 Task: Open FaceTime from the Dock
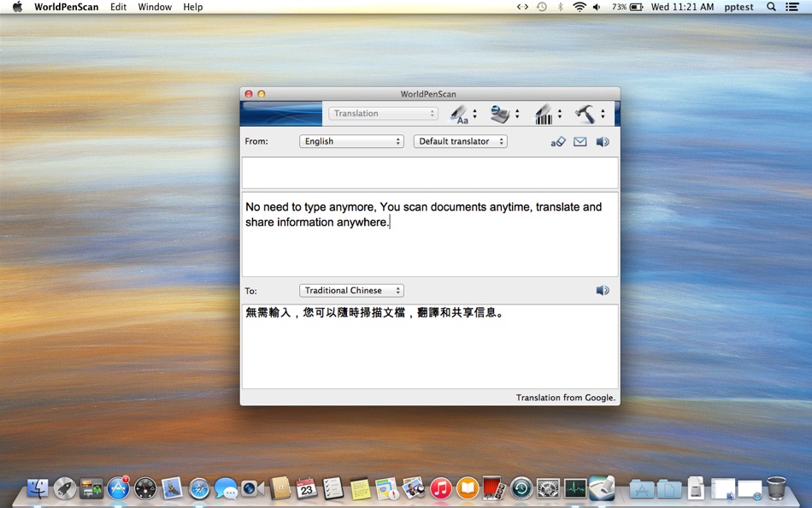click(x=252, y=488)
